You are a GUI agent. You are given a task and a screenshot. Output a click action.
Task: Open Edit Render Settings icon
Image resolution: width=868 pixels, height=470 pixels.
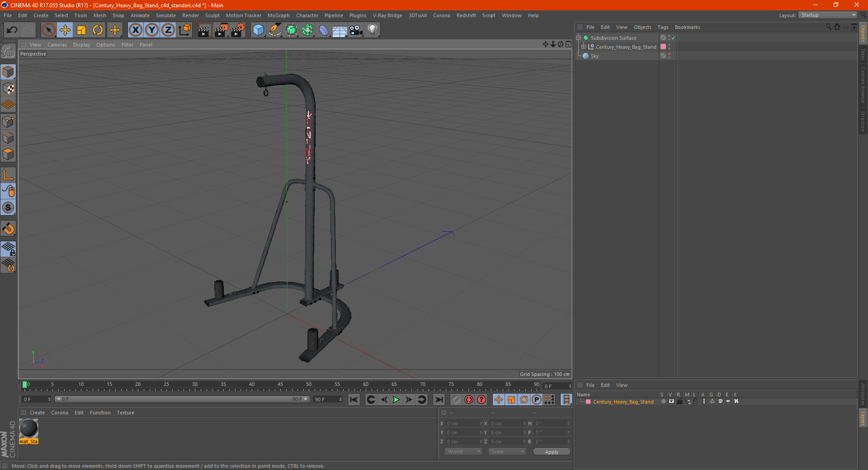238,30
